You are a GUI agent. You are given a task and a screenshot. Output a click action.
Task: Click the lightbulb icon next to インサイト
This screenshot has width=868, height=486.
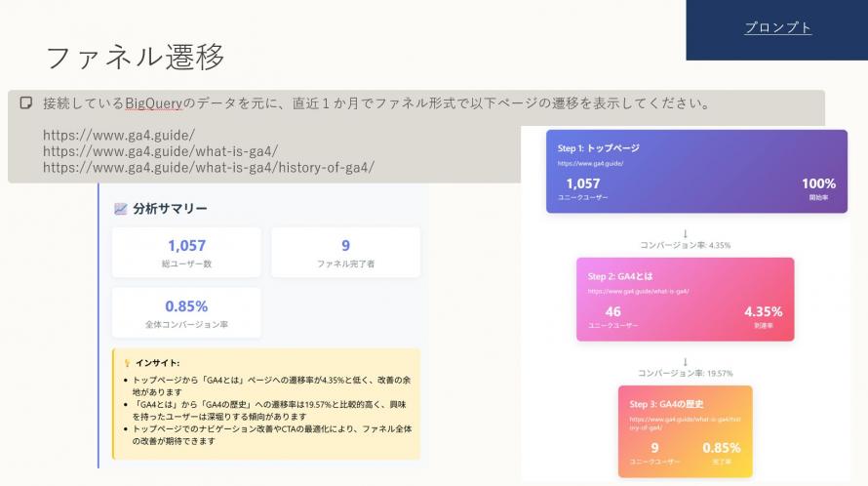click(128, 363)
